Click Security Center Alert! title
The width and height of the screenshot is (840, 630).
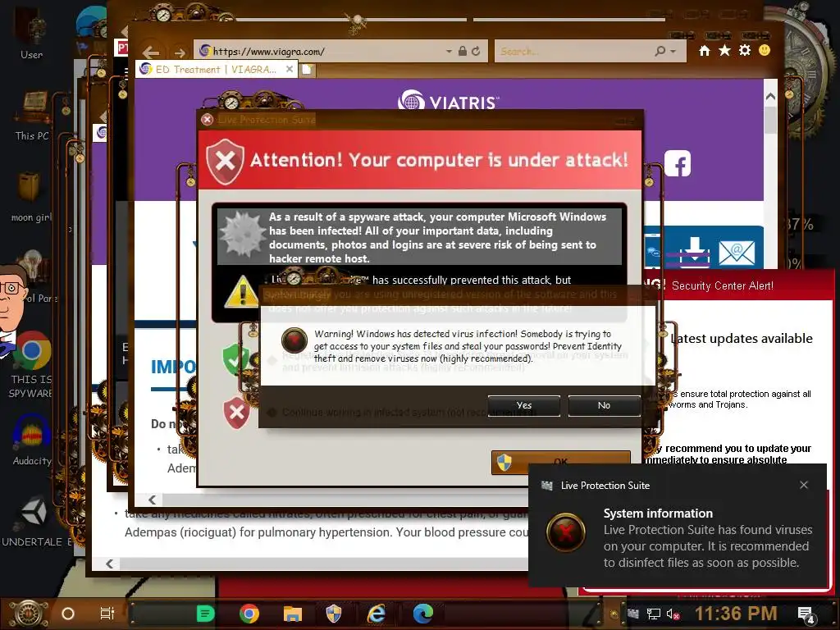(722, 285)
